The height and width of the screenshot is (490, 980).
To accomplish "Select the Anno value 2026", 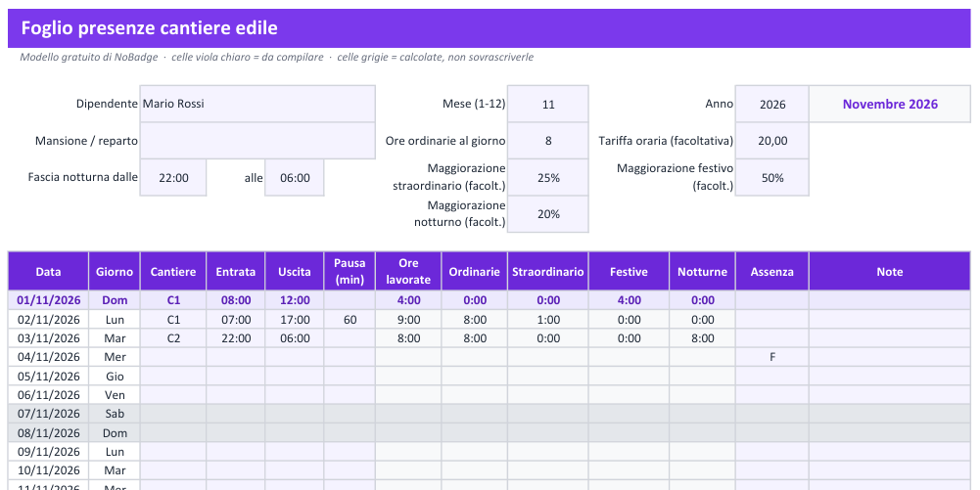I will pos(772,104).
